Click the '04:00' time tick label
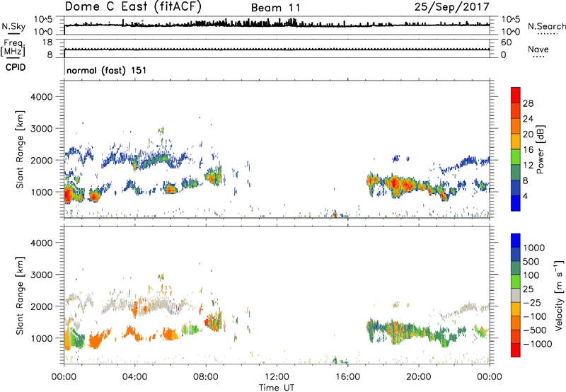The width and height of the screenshot is (566, 392). tap(134, 377)
